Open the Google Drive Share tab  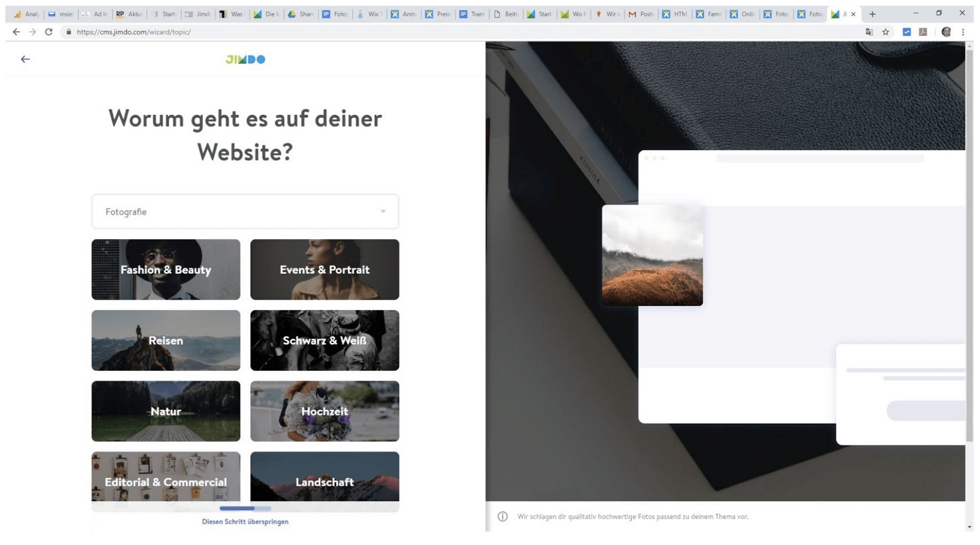pyautogui.click(x=300, y=14)
